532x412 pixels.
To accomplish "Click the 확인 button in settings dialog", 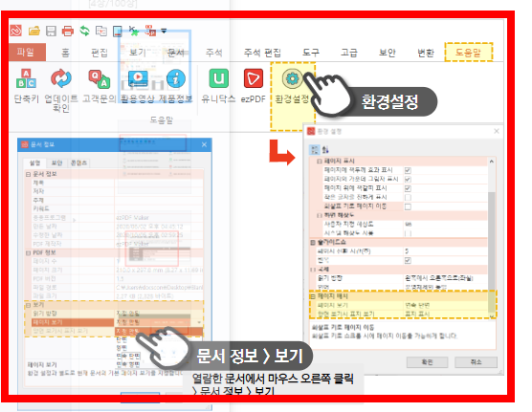I will click(x=427, y=362).
